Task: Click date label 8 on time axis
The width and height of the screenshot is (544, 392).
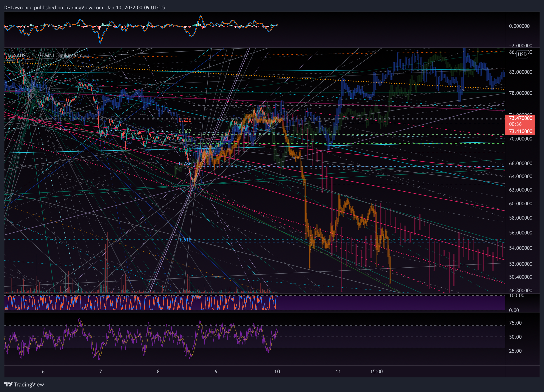Action: click(x=158, y=372)
